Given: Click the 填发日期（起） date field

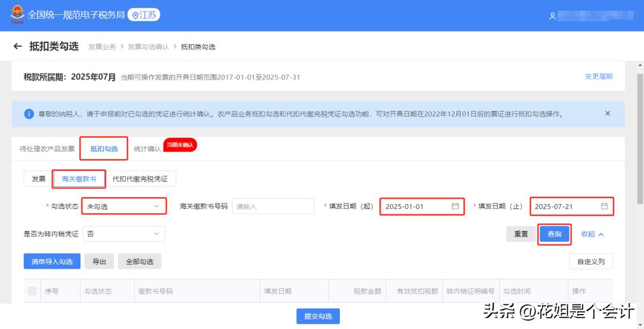Looking at the screenshot, I should [x=422, y=207].
